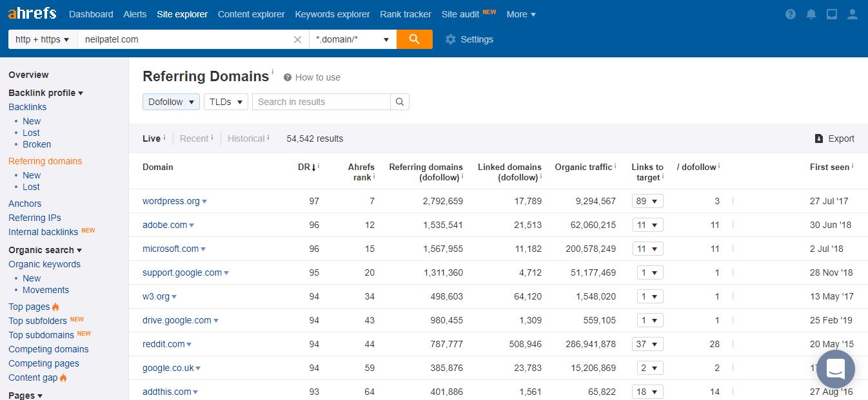The image size is (868, 400).
Task: Open the microsoft.com domain link
Action: (x=170, y=249)
